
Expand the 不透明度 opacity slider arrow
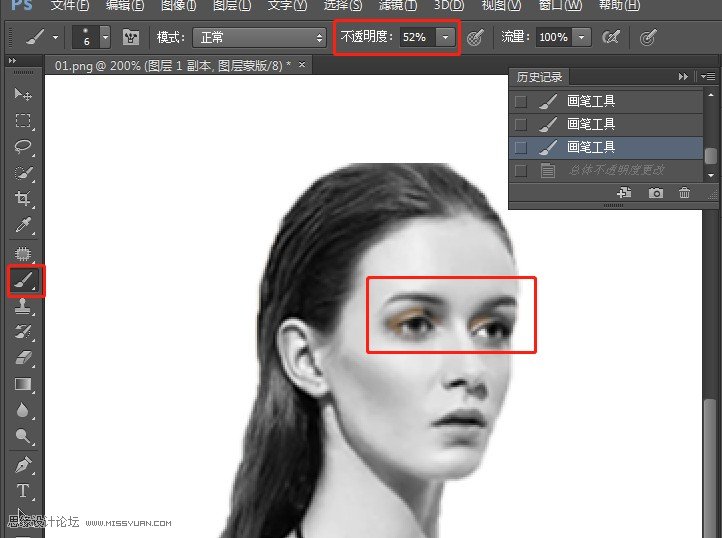(445, 37)
